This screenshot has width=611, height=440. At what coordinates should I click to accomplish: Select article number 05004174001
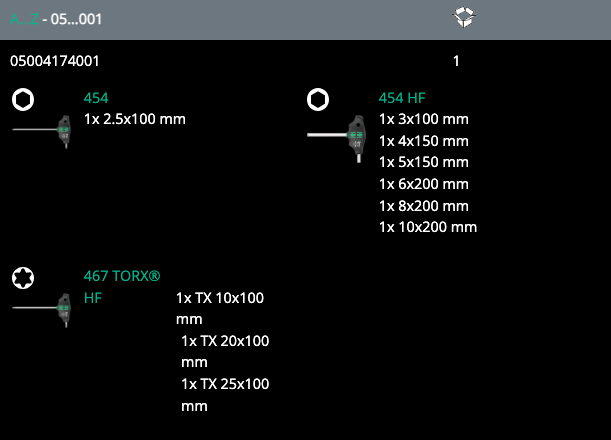coord(54,61)
